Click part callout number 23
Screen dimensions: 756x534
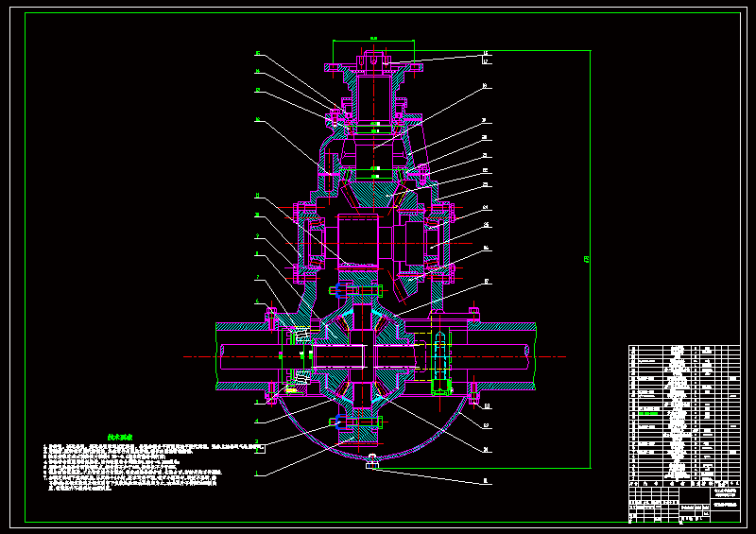click(486, 184)
